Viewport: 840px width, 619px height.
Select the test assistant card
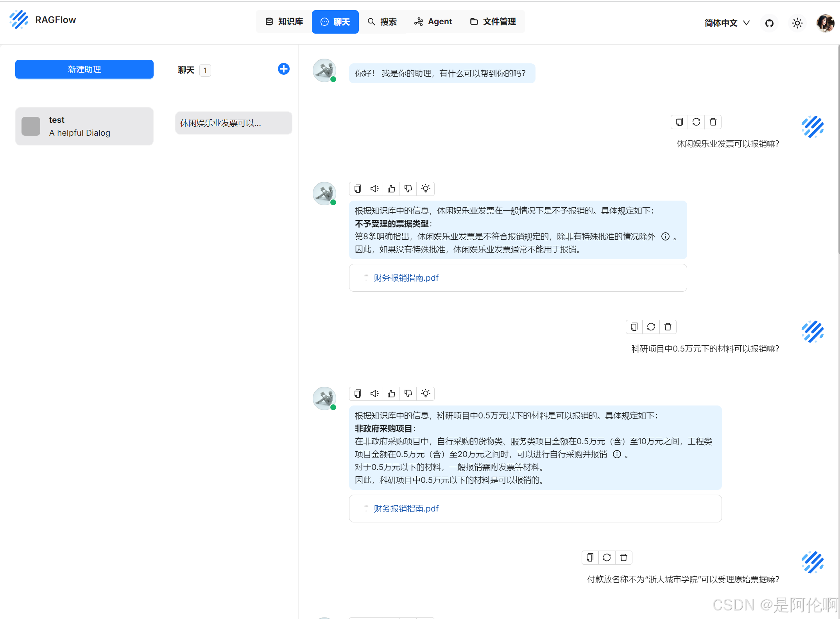click(84, 126)
